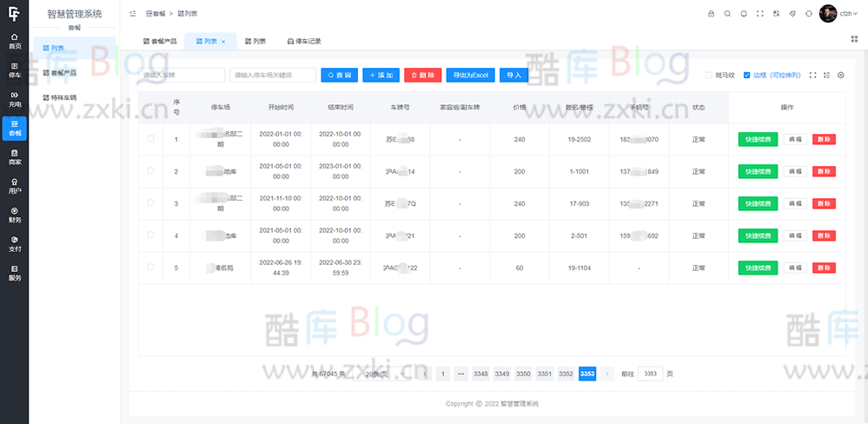Go to 充电 in the sidebar
868x424 pixels.
coord(15,98)
